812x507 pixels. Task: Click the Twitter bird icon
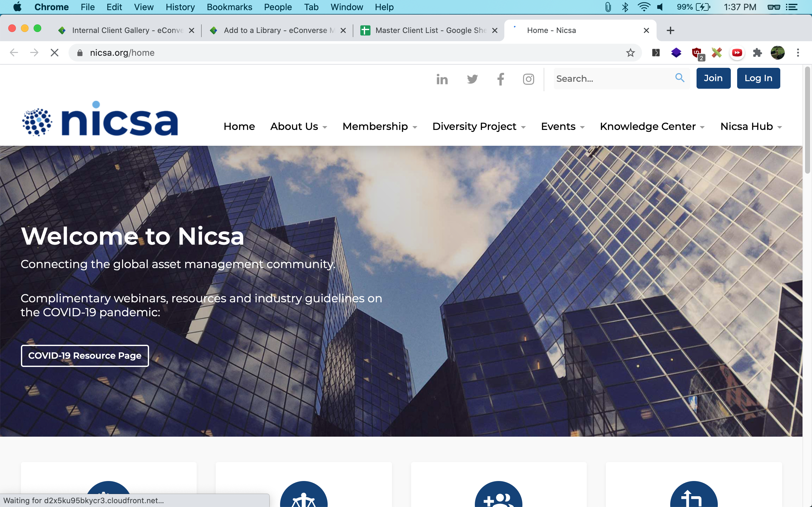(472, 79)
